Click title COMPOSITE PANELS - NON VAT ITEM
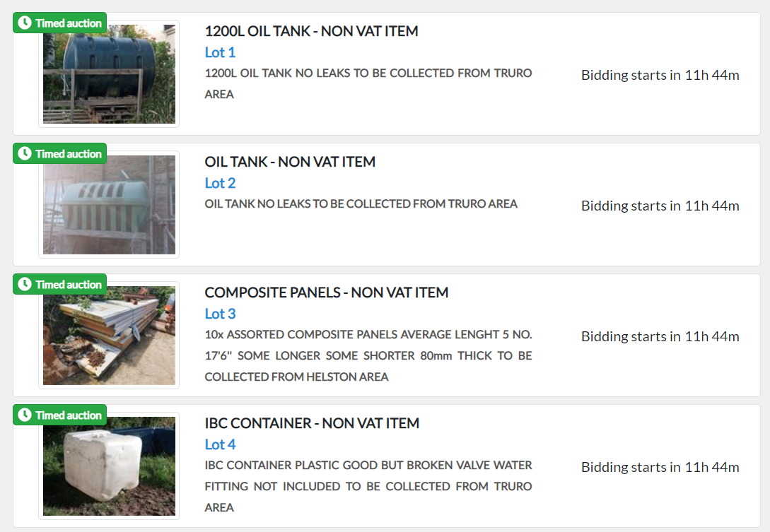 point(327,292)
